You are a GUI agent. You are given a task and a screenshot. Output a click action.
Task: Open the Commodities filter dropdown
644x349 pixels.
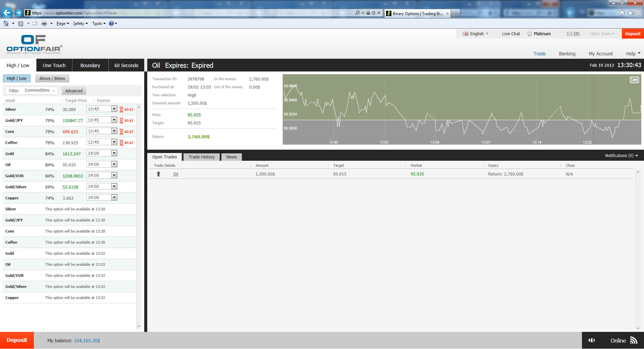40,91
